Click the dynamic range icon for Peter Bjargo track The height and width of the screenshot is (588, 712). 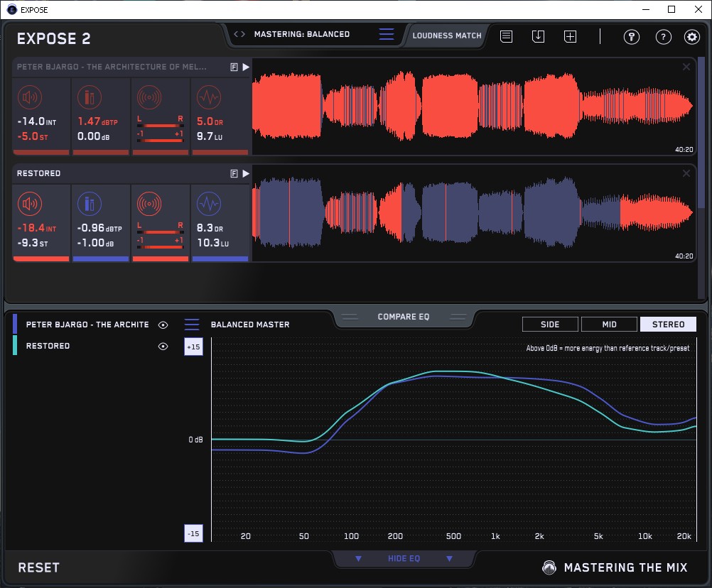coord(209,97)
